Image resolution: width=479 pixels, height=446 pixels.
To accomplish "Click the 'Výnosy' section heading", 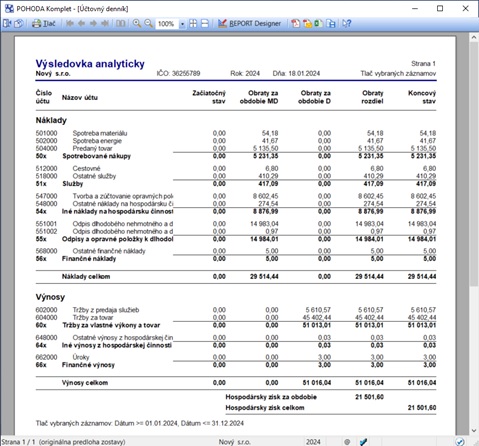I will click(x=50, y=297).
